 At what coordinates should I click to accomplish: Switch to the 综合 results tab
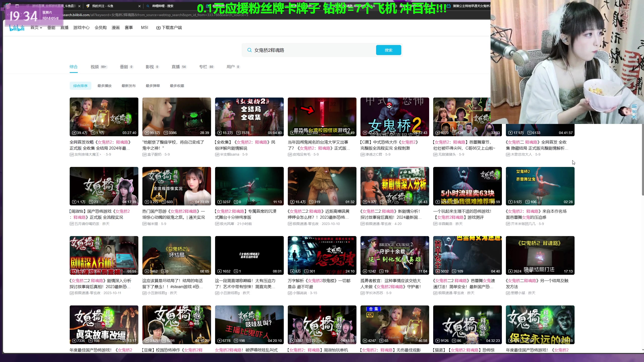pyautogui.click(x=73, y=67)
